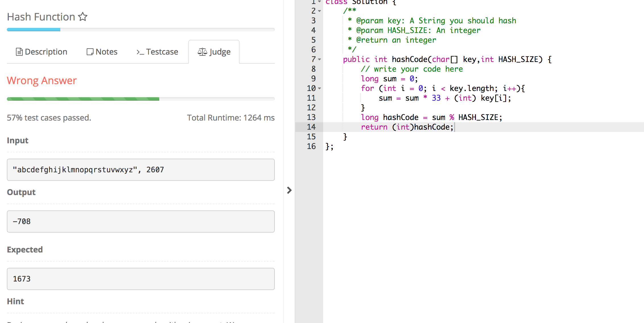Click 'long hashCode = sum % HASH_SIZE;' line
The height and width of the screenshot is (323, 644).
(x=432, y=117)
